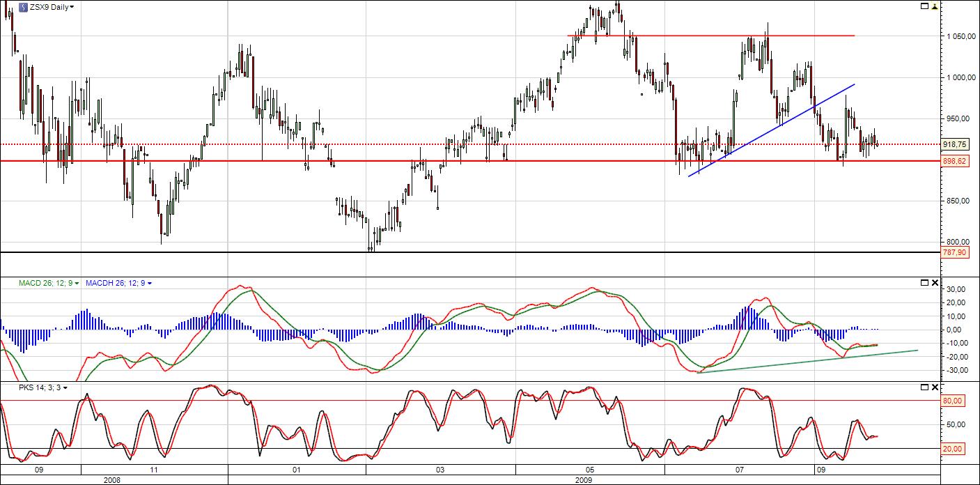This screenshot has width=980, height=485.
Task: Click the 2009 year label on time axis
Action: [x=584, y=480]
